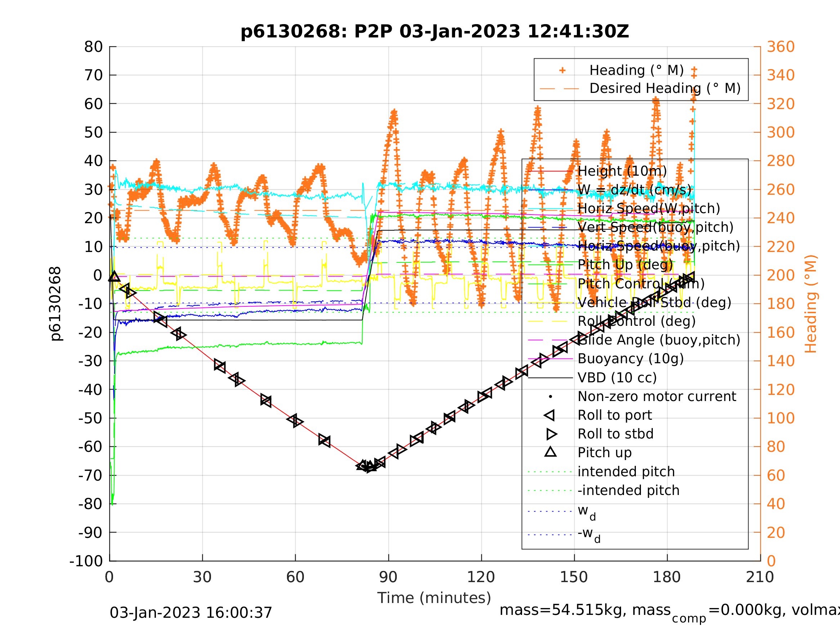This screenshot has height=630, width=840.
Task: Select the Desired Heading (° M) legend label
Action: (x=665, y=89)
